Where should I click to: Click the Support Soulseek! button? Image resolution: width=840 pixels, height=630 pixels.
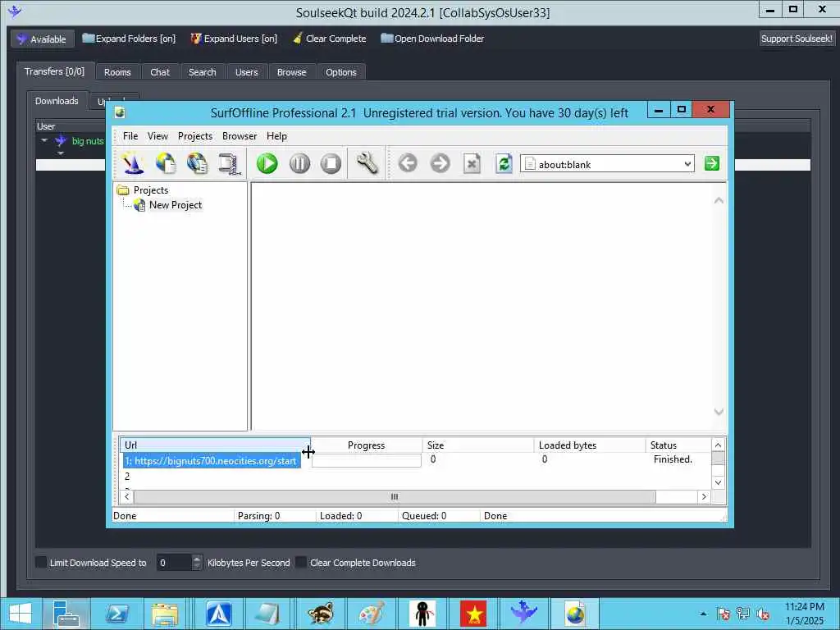(x=797, y=39)
